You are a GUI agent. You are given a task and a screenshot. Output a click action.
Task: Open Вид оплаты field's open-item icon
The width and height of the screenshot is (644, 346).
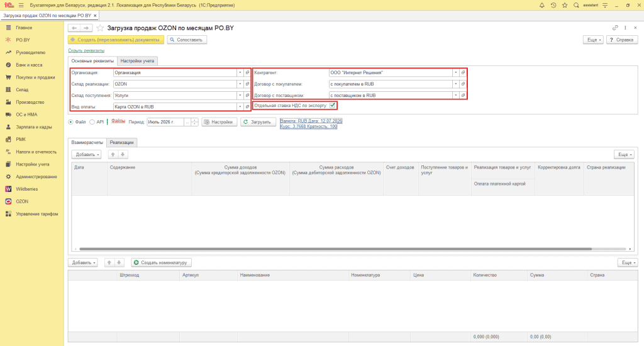coord(247,107)
